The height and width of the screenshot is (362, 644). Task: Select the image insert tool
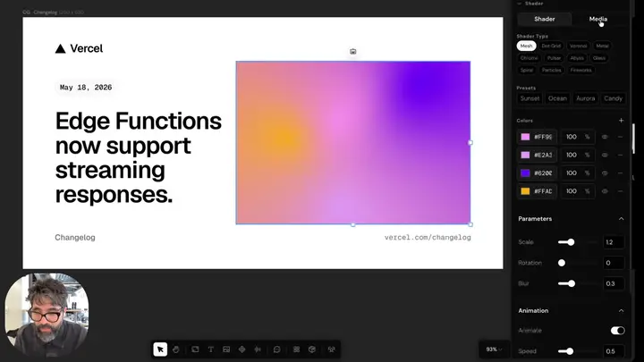226,349
